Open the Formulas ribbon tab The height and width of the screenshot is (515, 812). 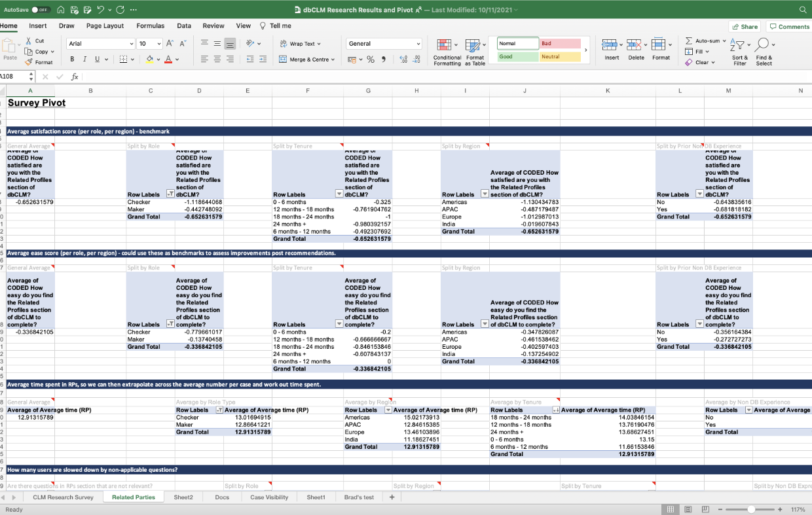tap(150, 26)
